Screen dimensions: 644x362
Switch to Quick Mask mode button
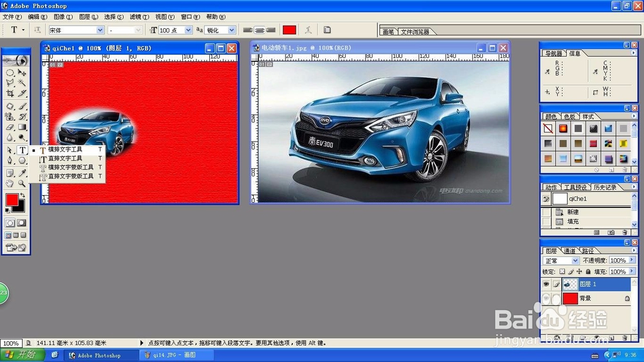pos(22,223)
